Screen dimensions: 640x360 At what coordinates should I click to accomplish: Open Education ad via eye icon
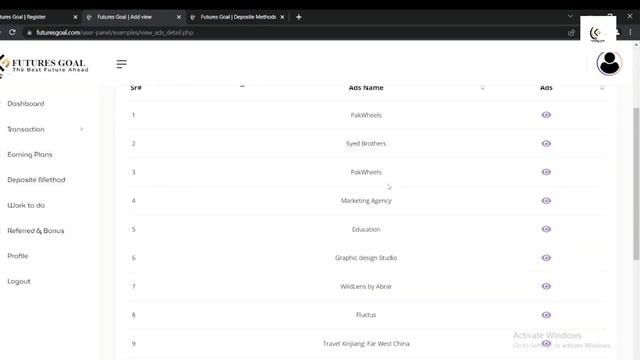pyautogui.click(x=546, y=229)
